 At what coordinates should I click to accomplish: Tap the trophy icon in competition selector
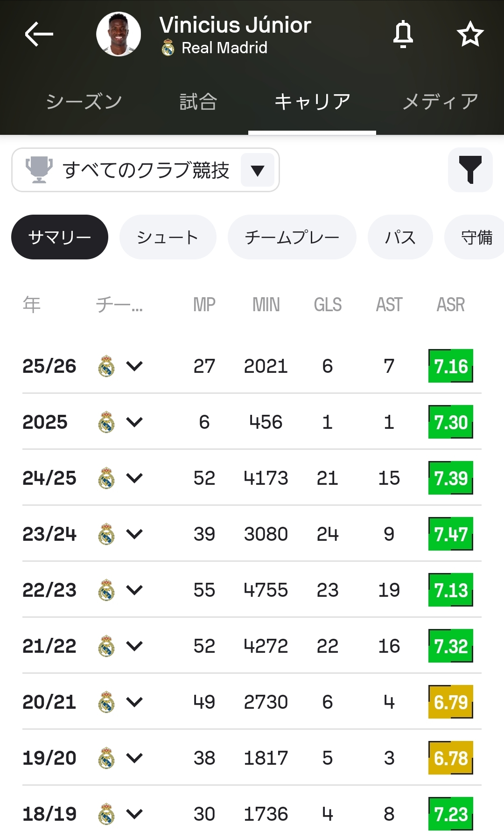(x=39, y=170)
